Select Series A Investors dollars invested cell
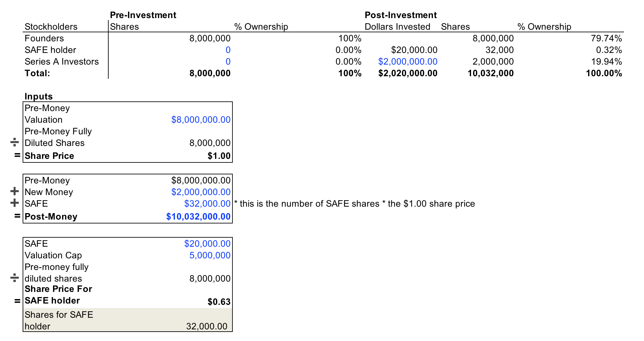The image size is (644, 341). tap(408, 62)
